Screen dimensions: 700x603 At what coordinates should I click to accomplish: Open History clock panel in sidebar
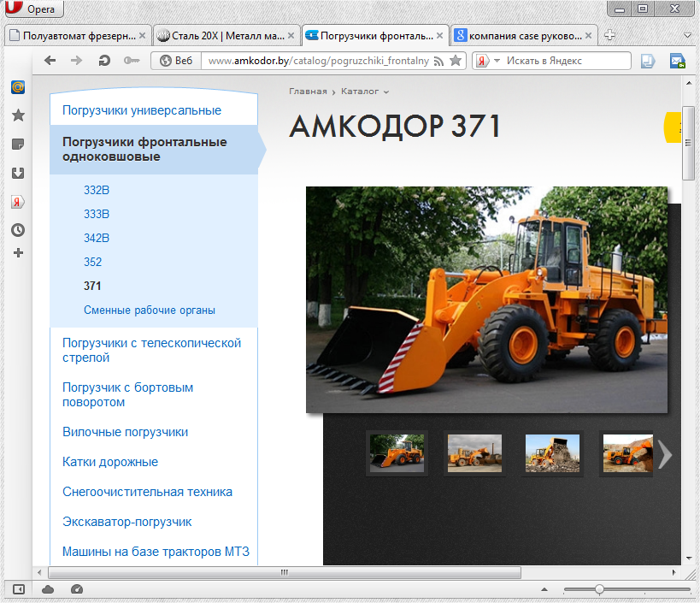point(18,230)
